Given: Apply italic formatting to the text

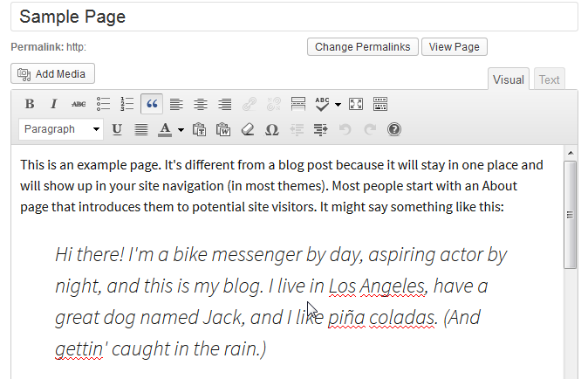Looking at the screenshot, I should tap(53, 104).
